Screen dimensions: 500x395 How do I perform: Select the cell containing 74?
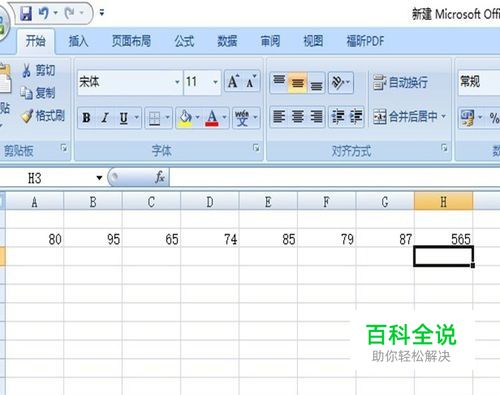pyautogui.click(x=210, y=238)
